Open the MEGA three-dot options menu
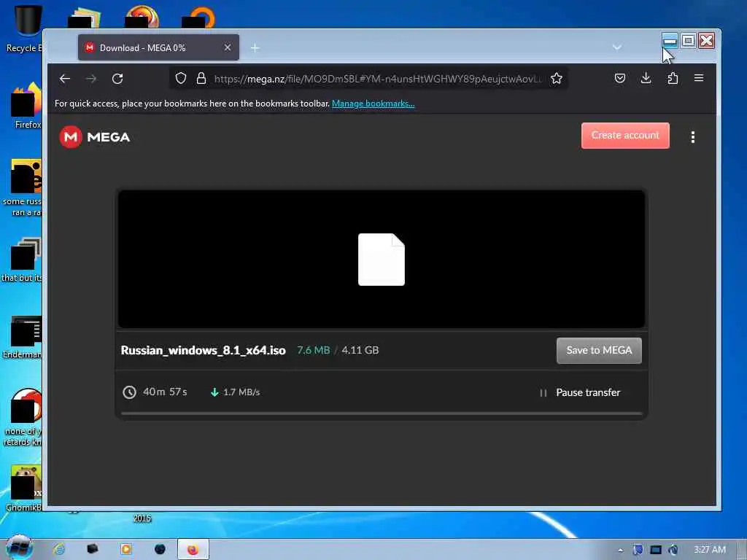The image size is (747, 560). [693, 137]
